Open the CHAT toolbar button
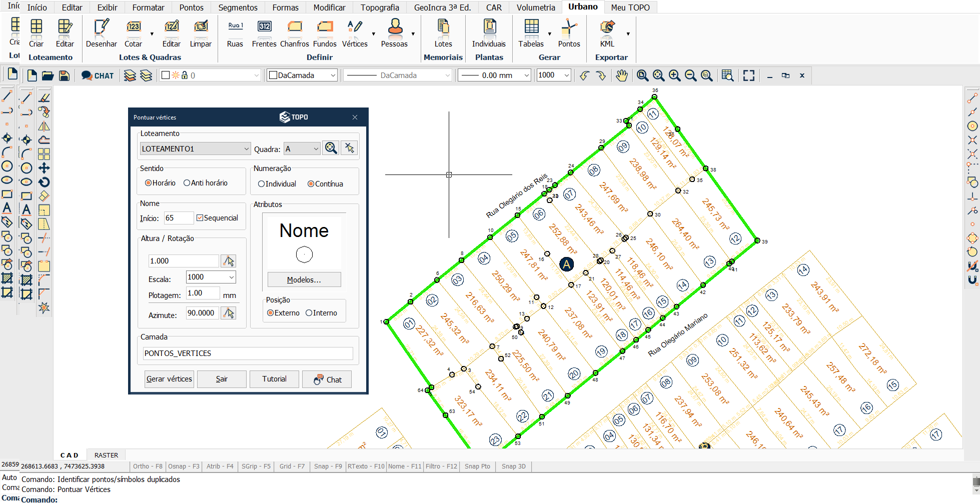 click(98, 75)
